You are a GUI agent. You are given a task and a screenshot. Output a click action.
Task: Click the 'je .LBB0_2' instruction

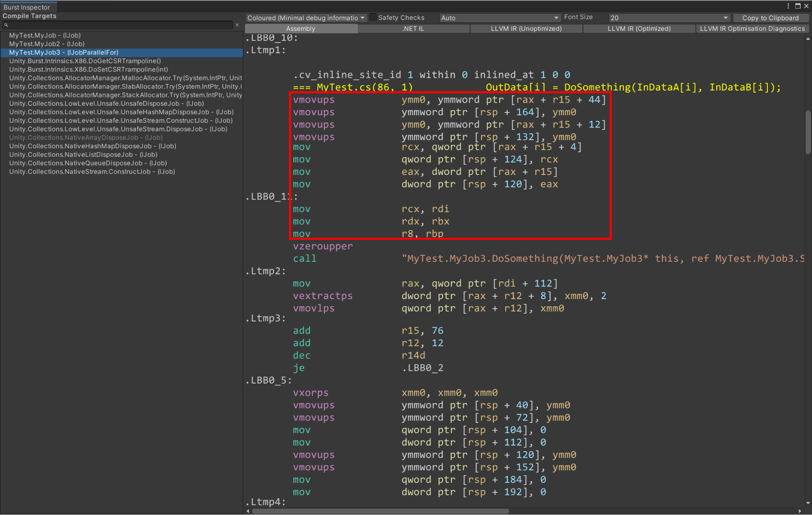click(x=368, y=368)
